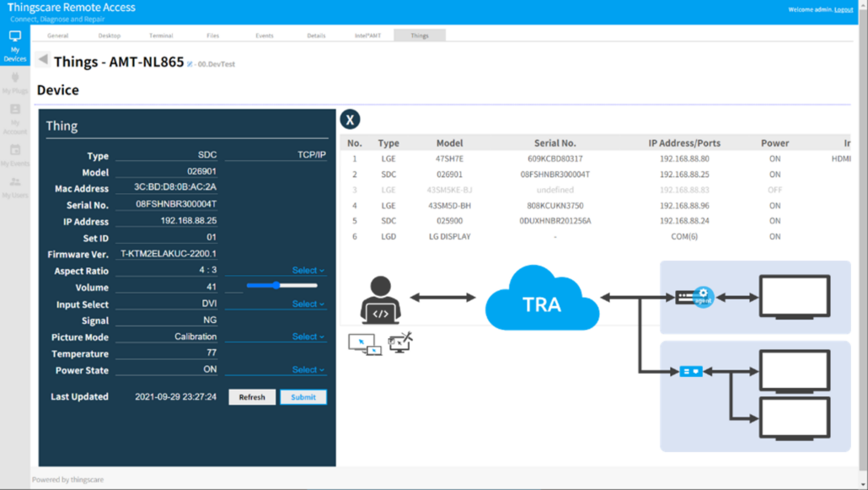Viewport: 868px width, 490px height.
Task: Click the Volume value field showing 41
Action: (x=166, y=287)
